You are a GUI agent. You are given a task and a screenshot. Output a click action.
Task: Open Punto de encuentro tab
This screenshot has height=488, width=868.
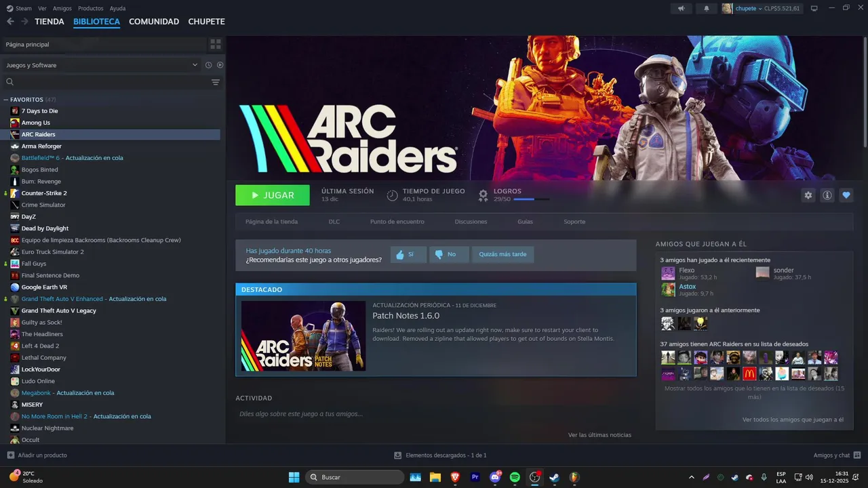[397, 222]
